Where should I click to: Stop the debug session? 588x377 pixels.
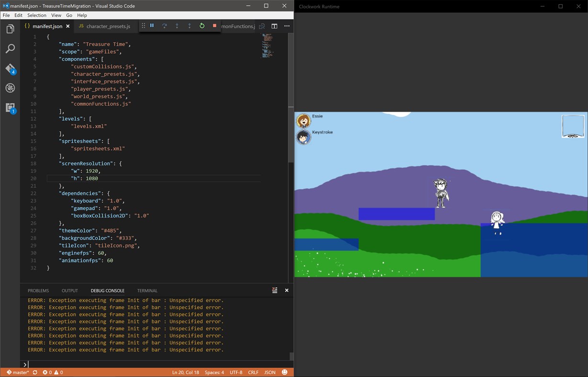point(214,26)
